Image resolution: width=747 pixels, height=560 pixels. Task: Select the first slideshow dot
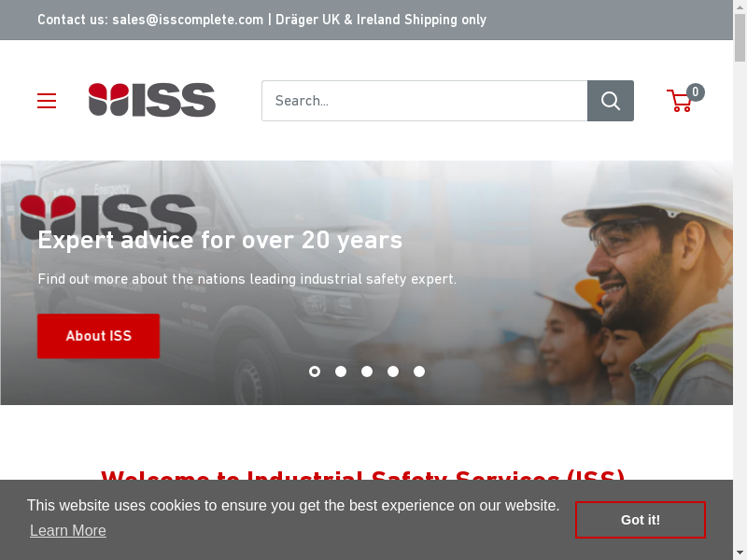pyautogui.click(x=315, y=371)
